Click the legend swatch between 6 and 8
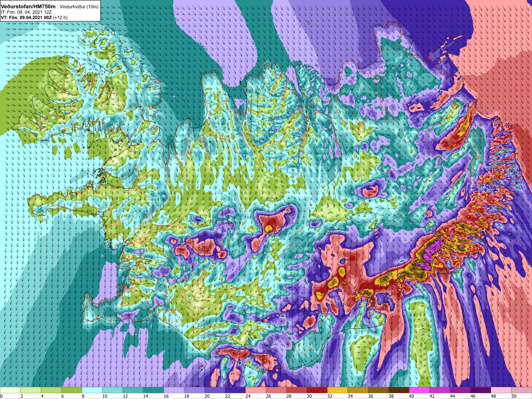The height and width of the screenshot is (399, 532). [x=71, y=390]
